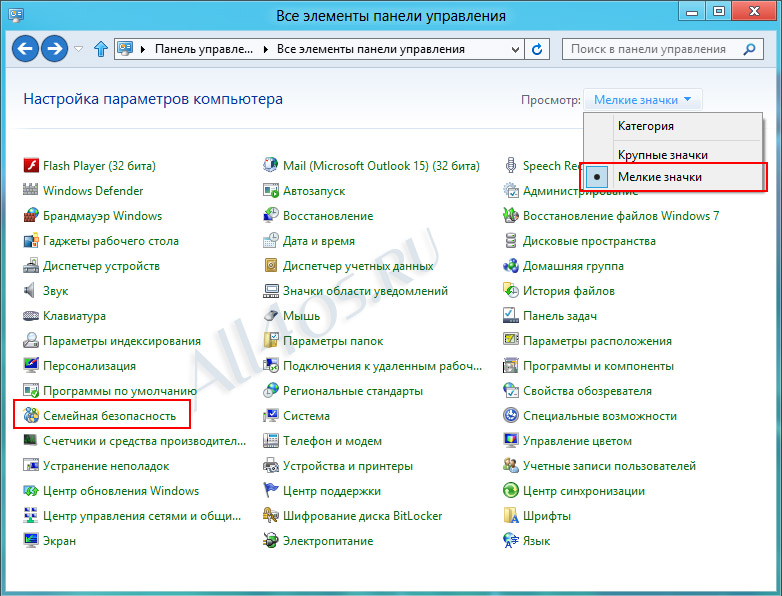
Task: Open Устранение неполадок link
Action: coord(106,466)
